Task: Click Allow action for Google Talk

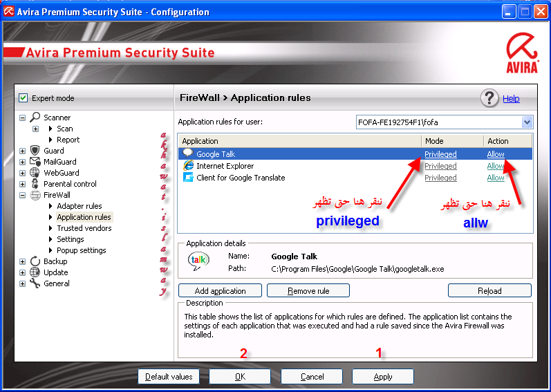Action: 496,154
